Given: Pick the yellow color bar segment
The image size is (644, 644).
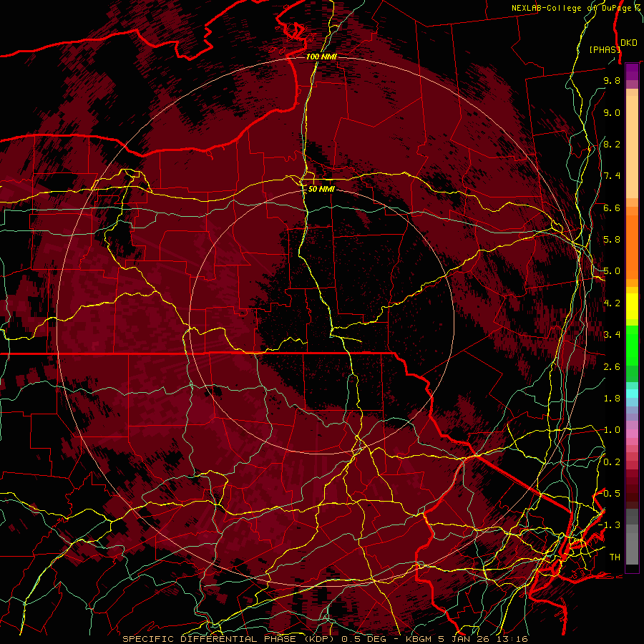Looking at the screenshot, I should tap(632, 306).
